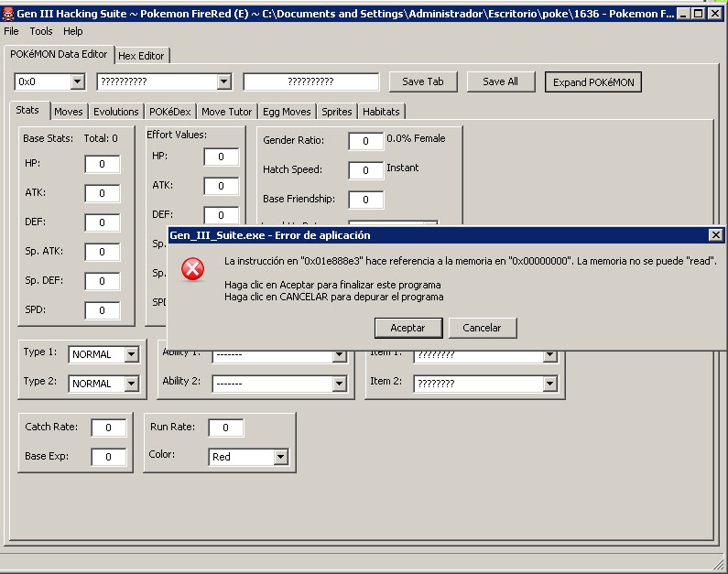
Task: Switch to the Sprites tab
Action: (x=337, y=112)
